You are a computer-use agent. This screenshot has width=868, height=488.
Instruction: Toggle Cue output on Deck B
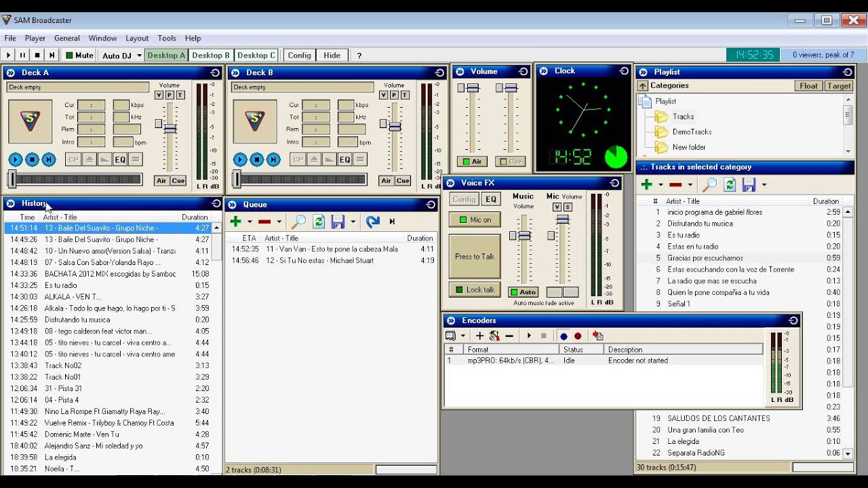point(403,181)
